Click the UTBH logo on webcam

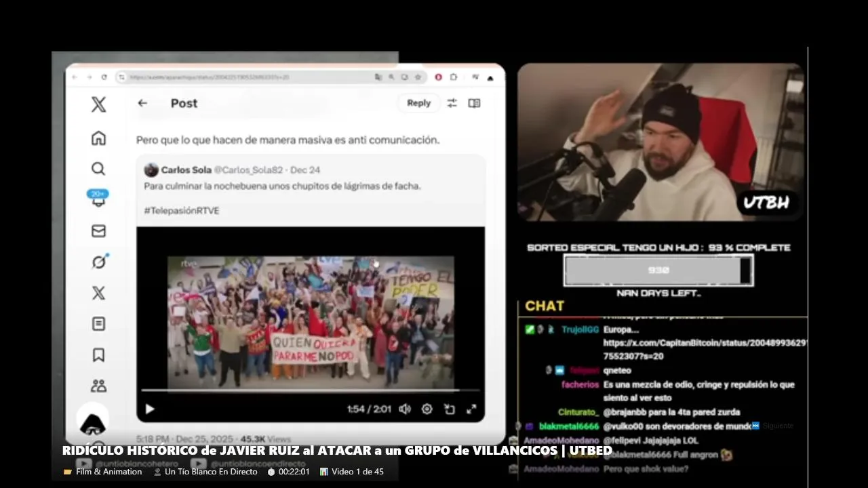point(766,203)
